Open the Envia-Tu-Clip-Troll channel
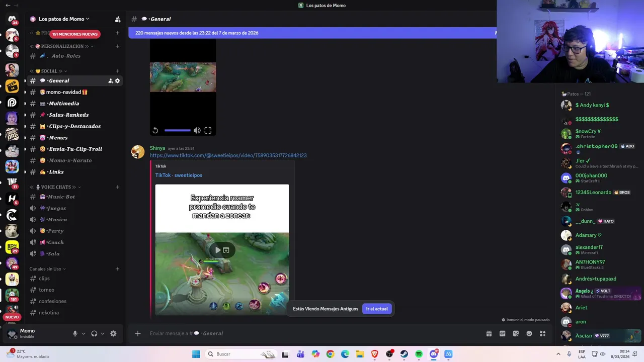 [x=74, y=149]
